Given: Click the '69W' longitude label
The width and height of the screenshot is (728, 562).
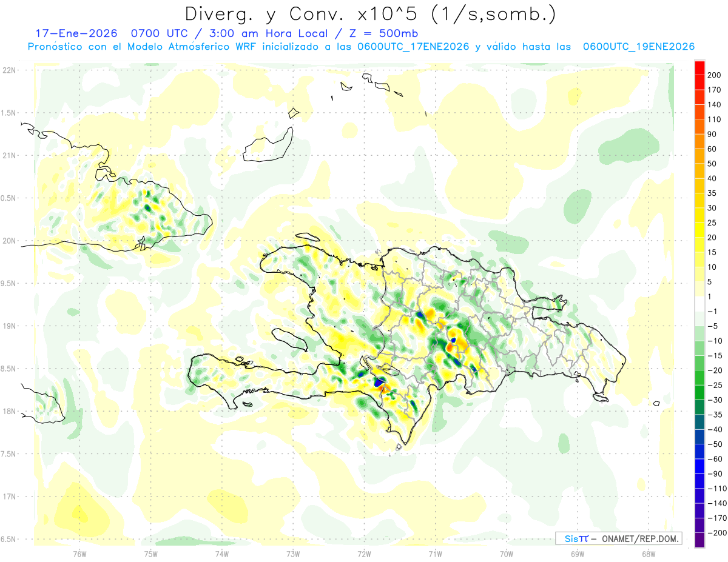Looking at the screenshot, I should (577, 554).
